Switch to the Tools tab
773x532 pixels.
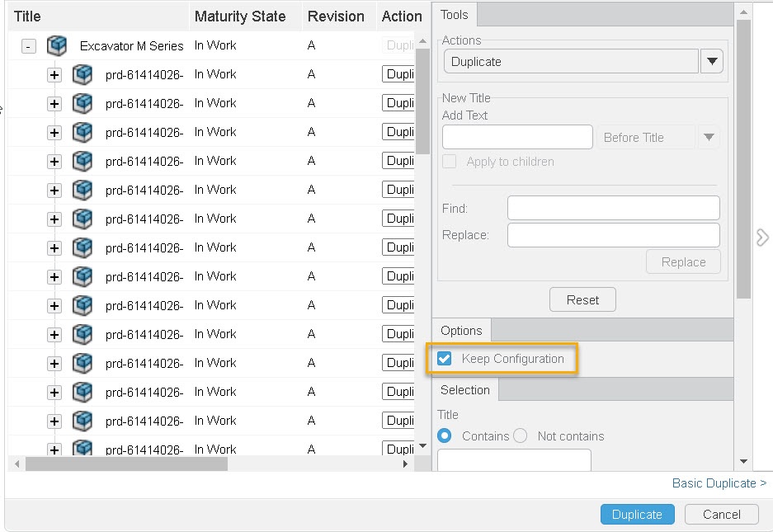(x=455, y=14)
